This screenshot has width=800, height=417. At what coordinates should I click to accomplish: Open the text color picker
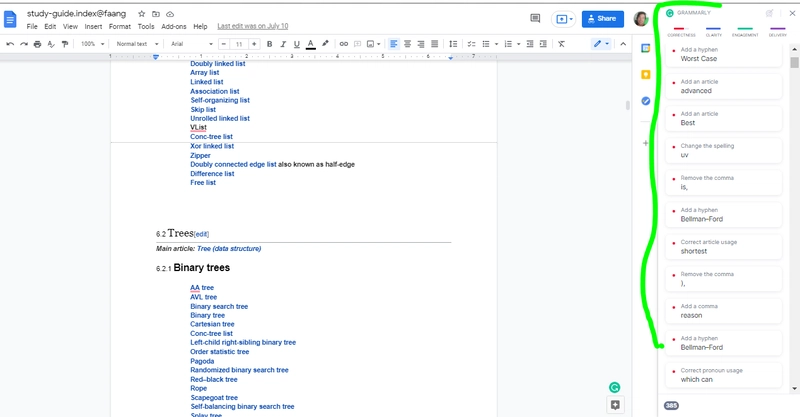[x=310, y=44]
